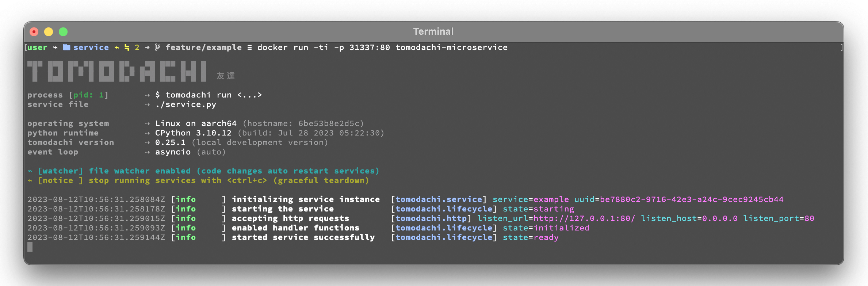Viewport: 868px width, 286px height.
Task: Click the 'Terminal' window title
Action: tap(433, 31)
